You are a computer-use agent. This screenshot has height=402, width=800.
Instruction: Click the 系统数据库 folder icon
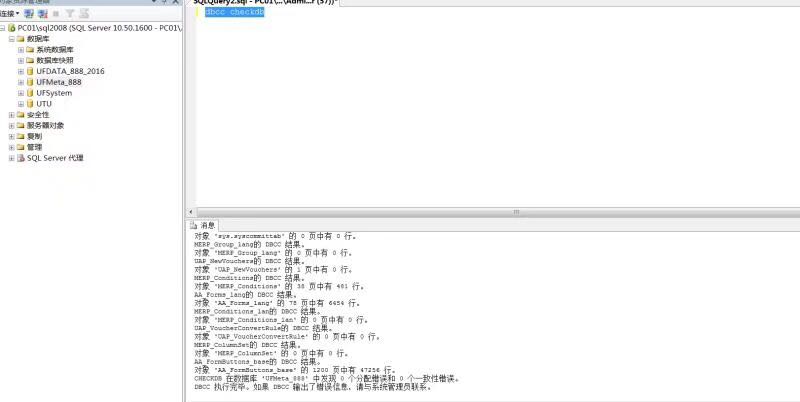(x=30, y=49)
